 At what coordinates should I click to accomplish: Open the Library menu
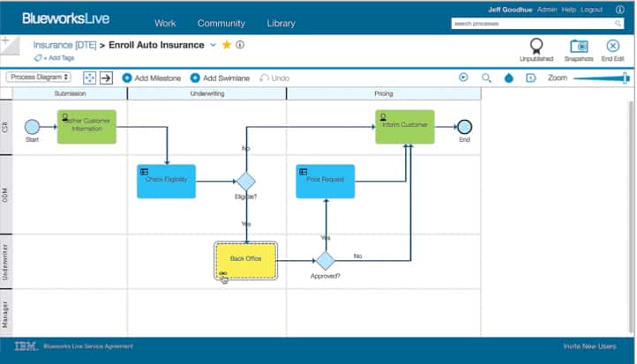pos(281,23)
